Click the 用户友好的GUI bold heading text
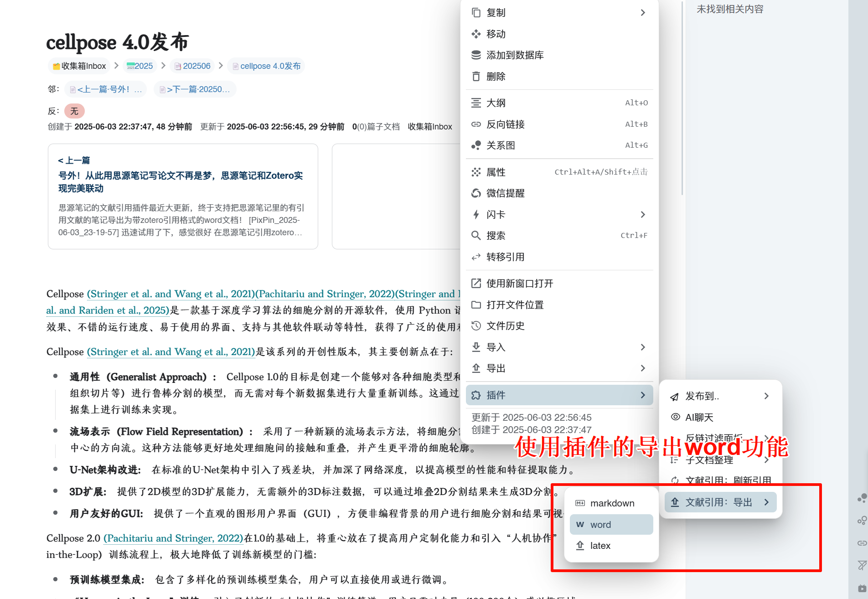 [x=106, y=514]
